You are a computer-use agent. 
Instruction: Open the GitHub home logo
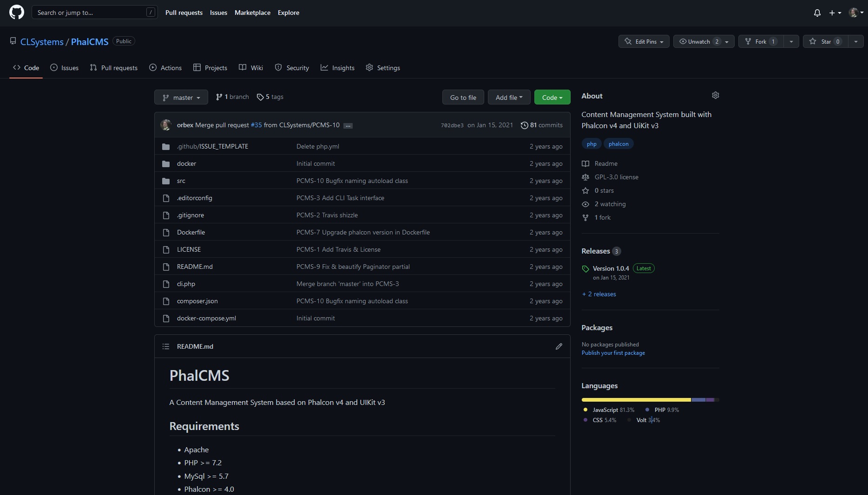17,13
